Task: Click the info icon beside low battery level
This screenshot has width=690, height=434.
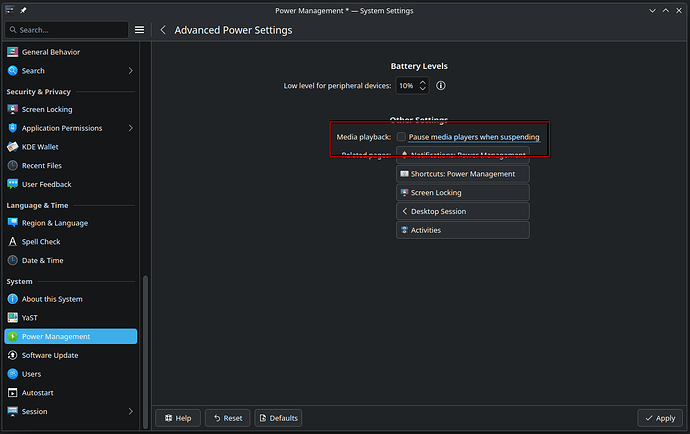Action: coord(440,86)
